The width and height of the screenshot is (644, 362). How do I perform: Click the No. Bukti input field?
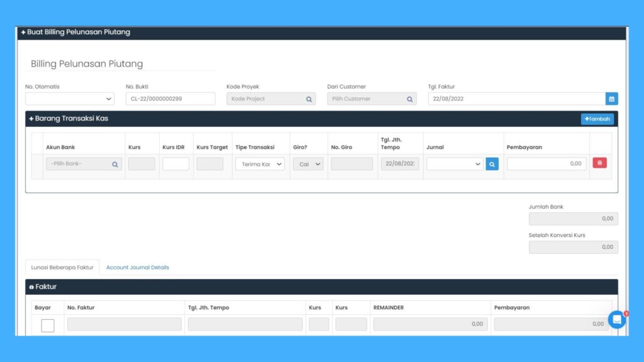coord(170,99)
